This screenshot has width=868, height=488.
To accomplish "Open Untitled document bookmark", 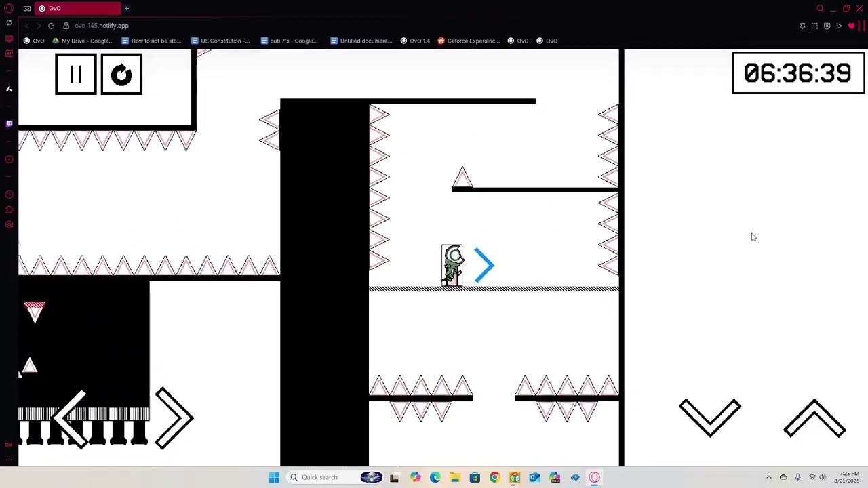I will (x=361, y=41).
